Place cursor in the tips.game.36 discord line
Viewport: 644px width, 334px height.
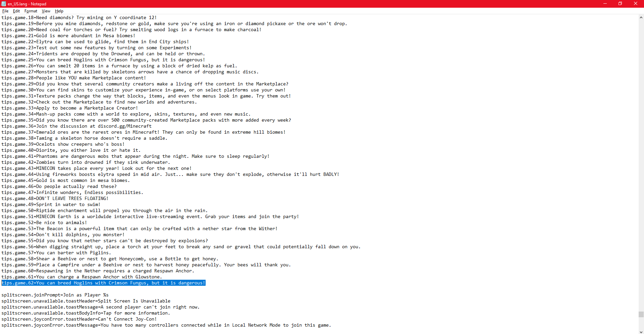(76, 126)
